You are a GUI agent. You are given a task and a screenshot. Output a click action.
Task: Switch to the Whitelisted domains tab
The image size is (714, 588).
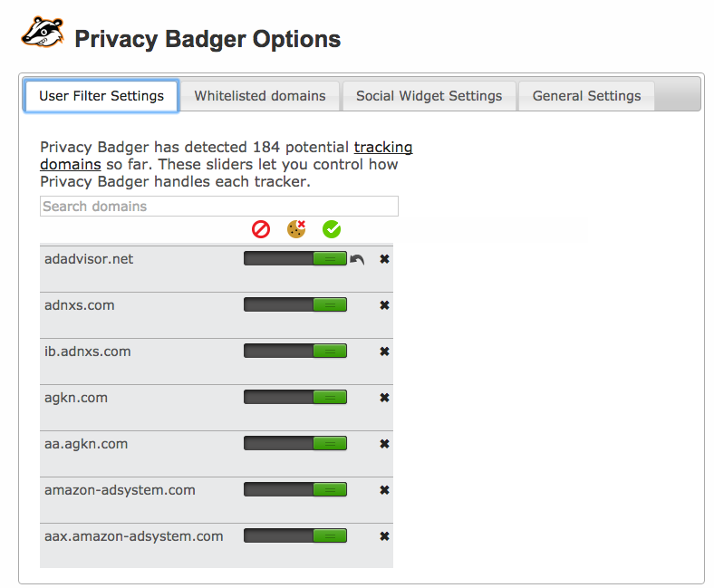point(260,96)
